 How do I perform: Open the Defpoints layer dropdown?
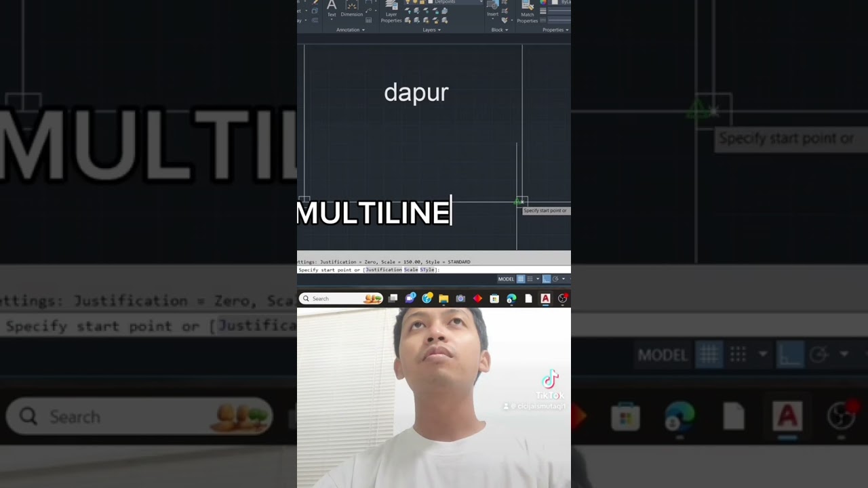coord(481,2)
